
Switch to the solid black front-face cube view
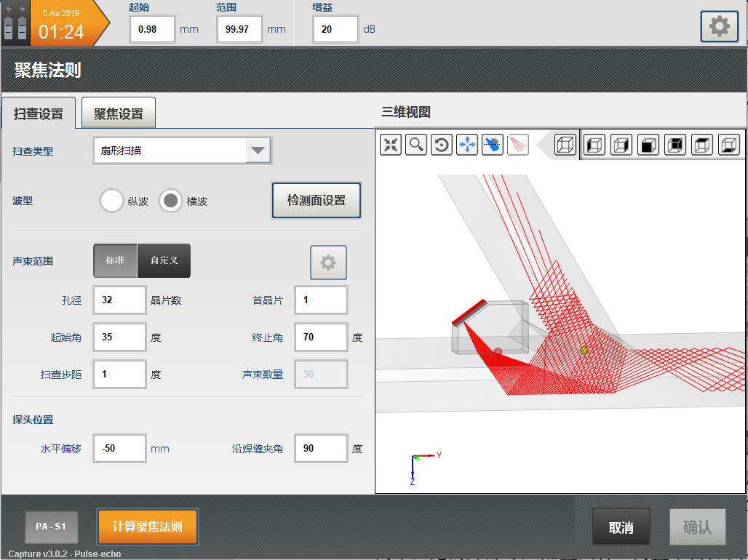tap(648, 145)
